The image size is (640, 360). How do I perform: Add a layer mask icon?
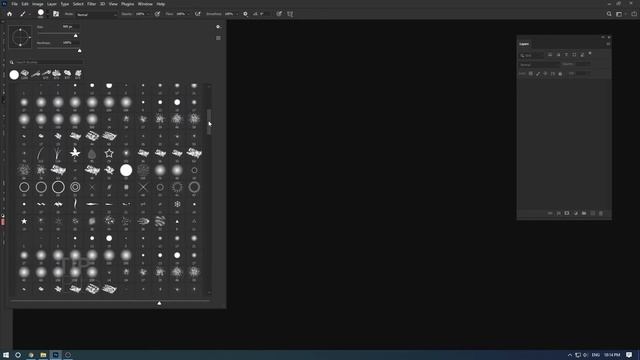point(567,213)
